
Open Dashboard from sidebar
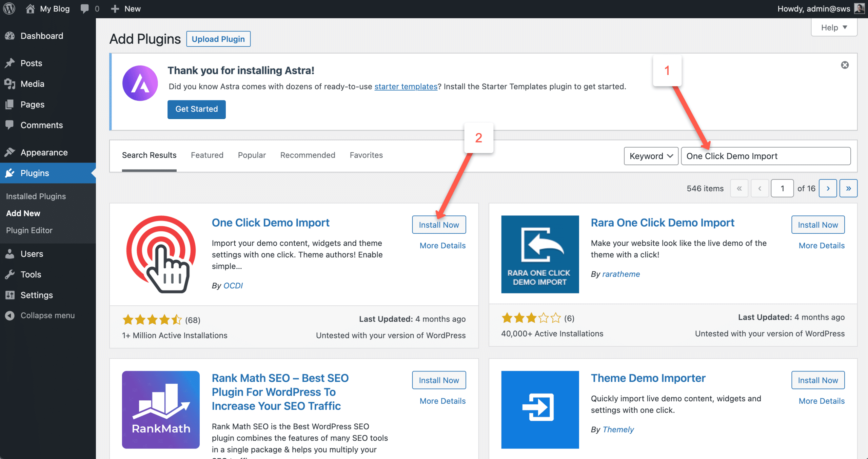(41, 36)
